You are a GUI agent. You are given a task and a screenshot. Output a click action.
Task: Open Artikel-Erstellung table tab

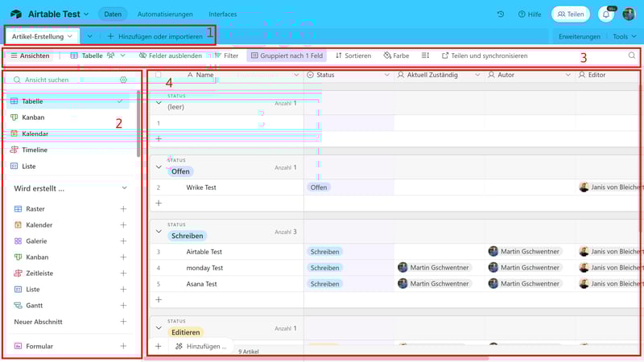(42, 36)
